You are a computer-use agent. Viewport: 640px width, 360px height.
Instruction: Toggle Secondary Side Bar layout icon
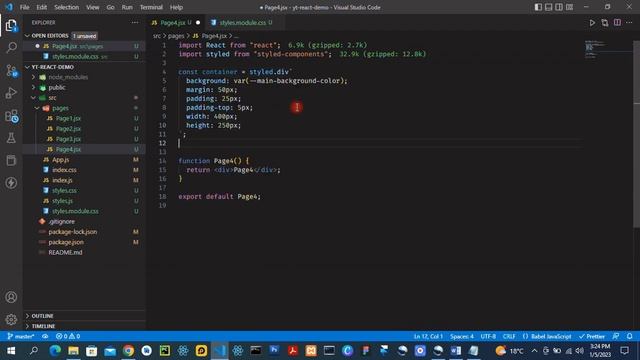coord(559,7)
